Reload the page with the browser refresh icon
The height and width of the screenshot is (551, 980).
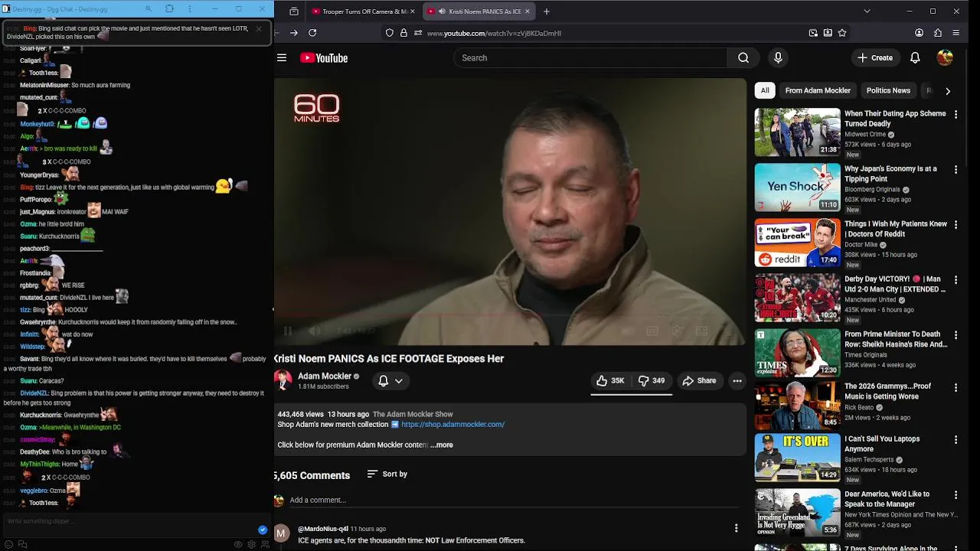[312, 33]
